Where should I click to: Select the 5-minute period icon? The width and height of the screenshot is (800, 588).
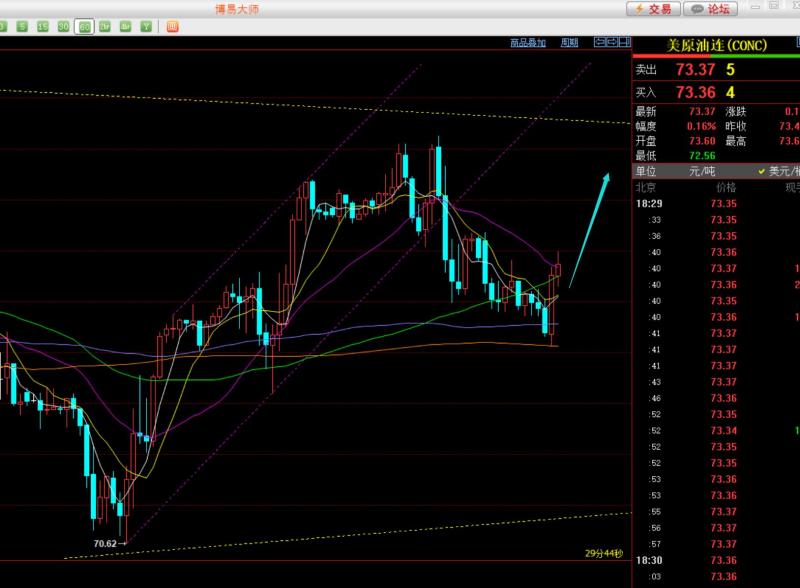pos(23,26)
